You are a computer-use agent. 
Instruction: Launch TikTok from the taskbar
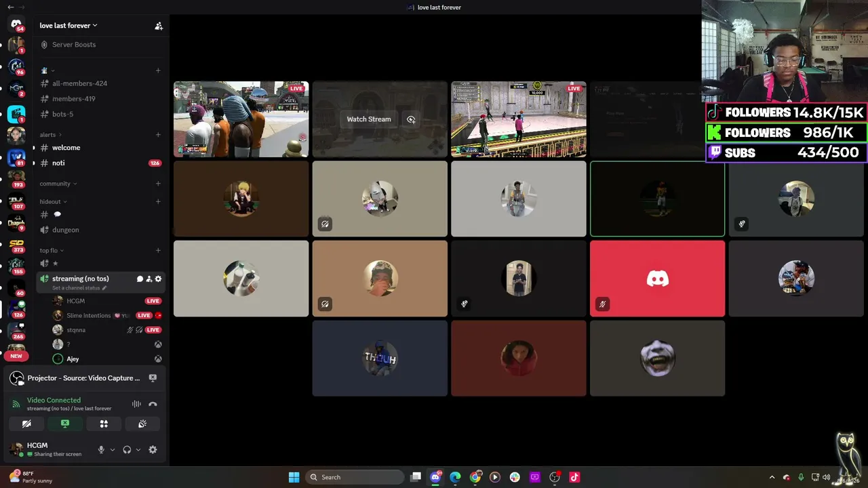pos(574,477)
